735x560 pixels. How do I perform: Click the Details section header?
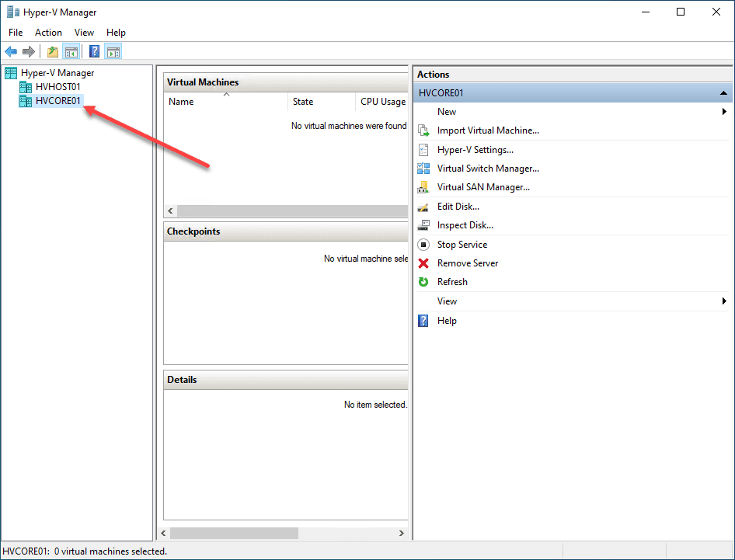click(x=286, y=380)
